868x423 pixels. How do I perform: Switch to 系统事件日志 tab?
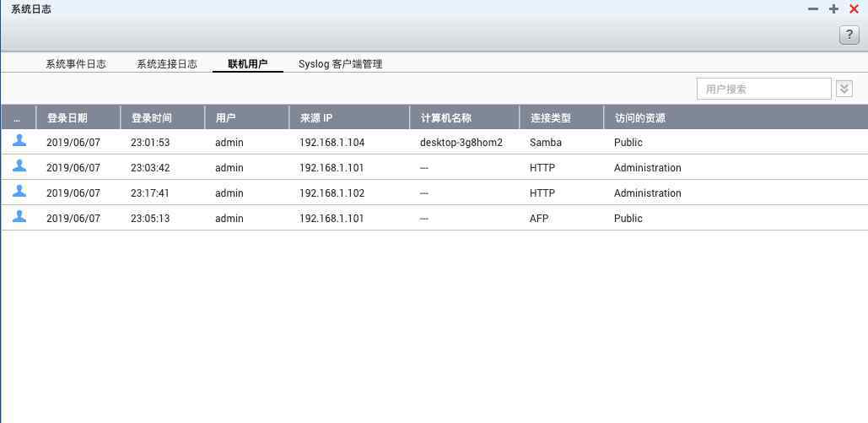(76, 64)
